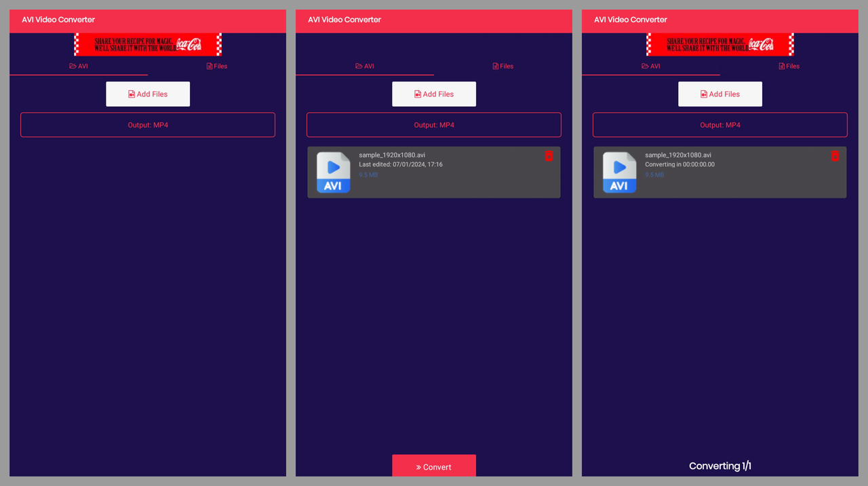The height and width of the screenshot is (486, 868).
Task: Click sample_1920x1080.avi filename in middle screen
Action: pyautogui.click(x=392, y=155)
